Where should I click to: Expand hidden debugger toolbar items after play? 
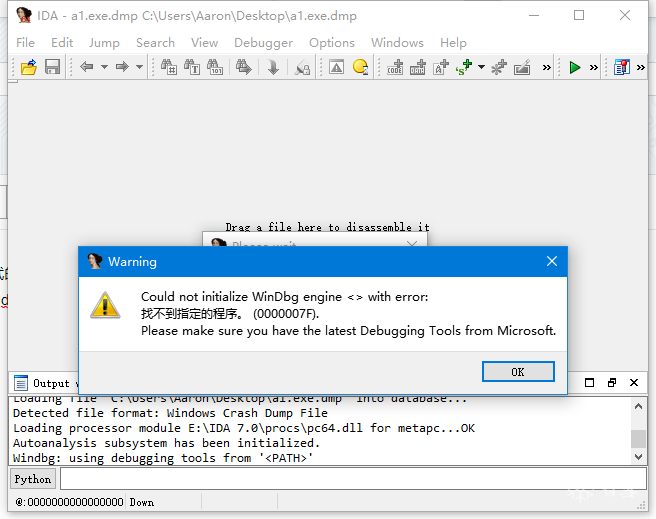[x=593, y=67]
